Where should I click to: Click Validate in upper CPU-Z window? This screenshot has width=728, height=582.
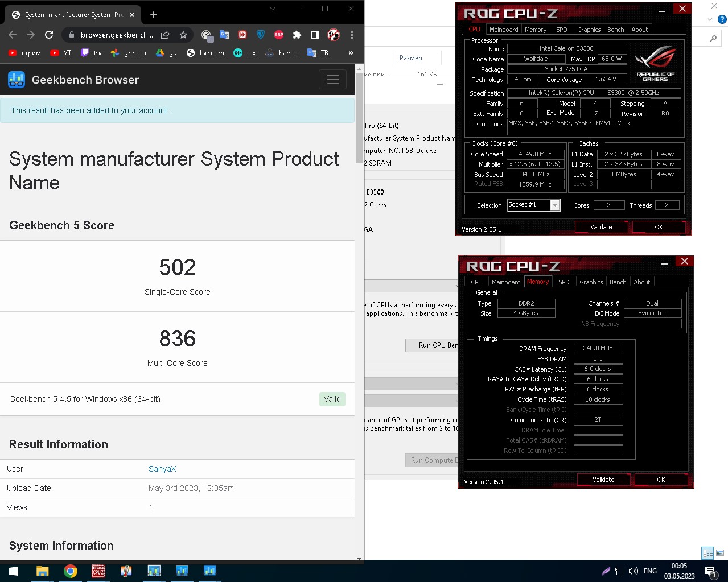[601, 227]
